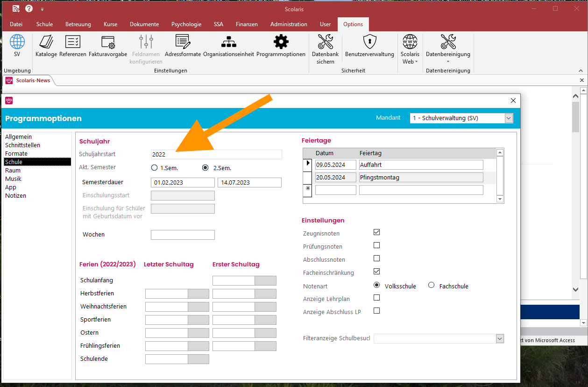Open the quick access toolbar customize arrow

click(x=42, y=9)
